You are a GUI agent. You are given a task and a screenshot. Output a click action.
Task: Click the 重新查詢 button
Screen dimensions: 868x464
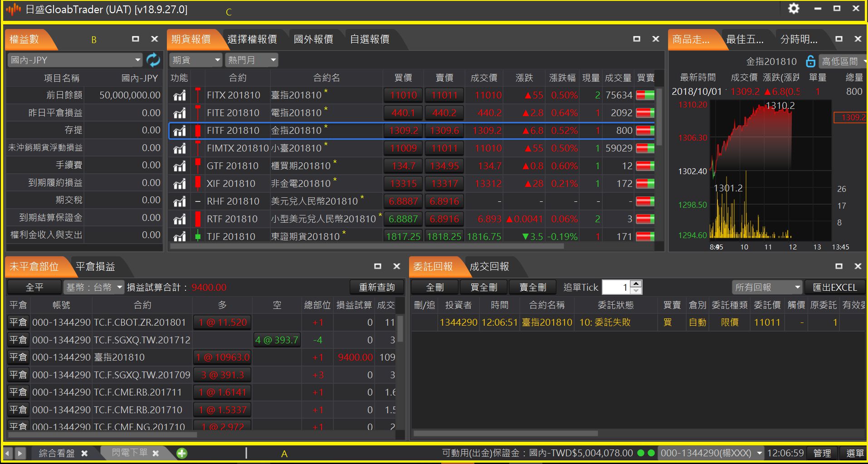click(376, 287)
